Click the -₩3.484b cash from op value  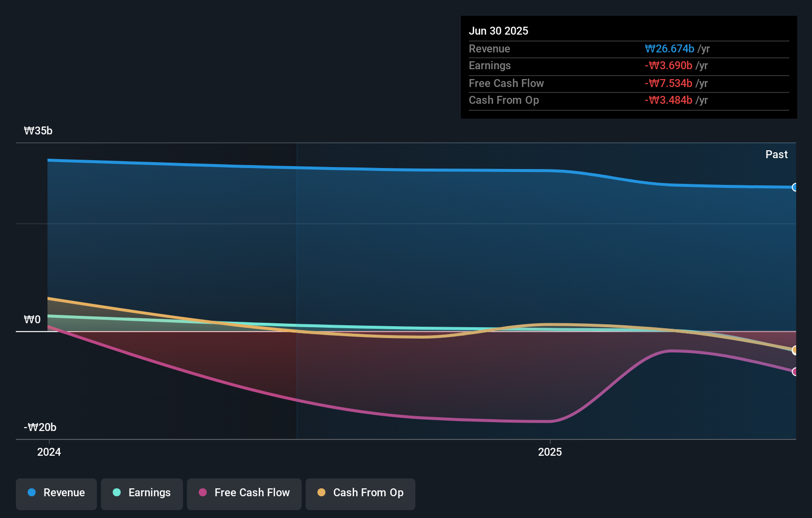pyautogui.click(x=669, y=100)
